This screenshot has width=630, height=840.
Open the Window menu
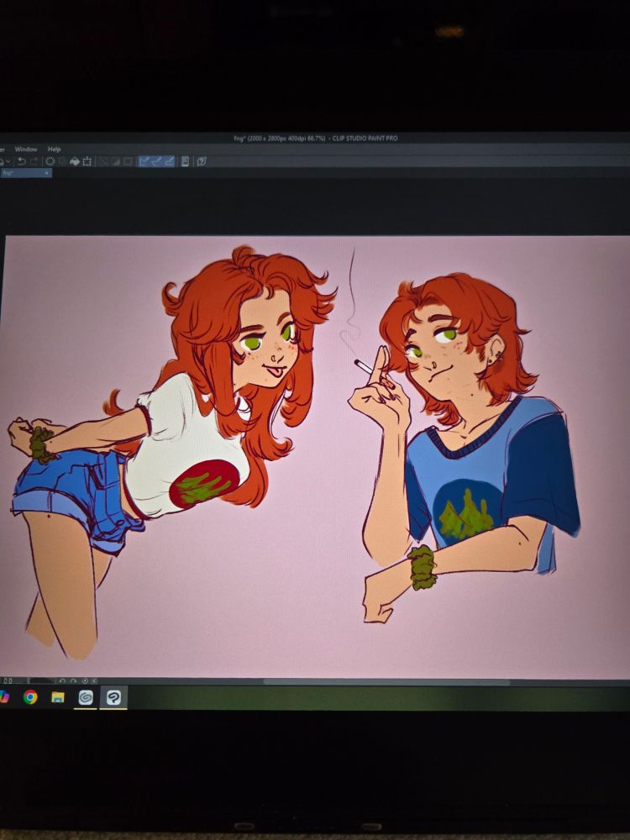[26, 150]
